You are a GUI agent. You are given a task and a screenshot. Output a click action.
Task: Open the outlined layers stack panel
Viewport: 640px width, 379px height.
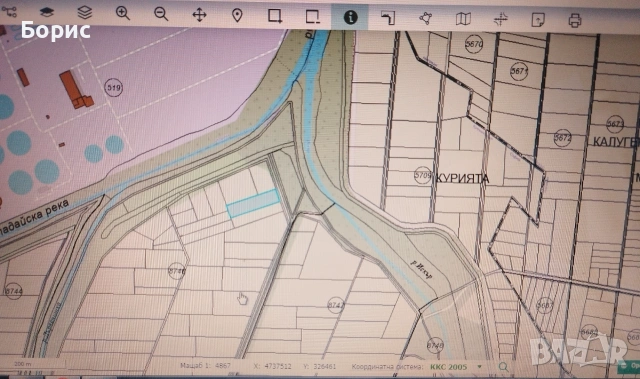84,13
